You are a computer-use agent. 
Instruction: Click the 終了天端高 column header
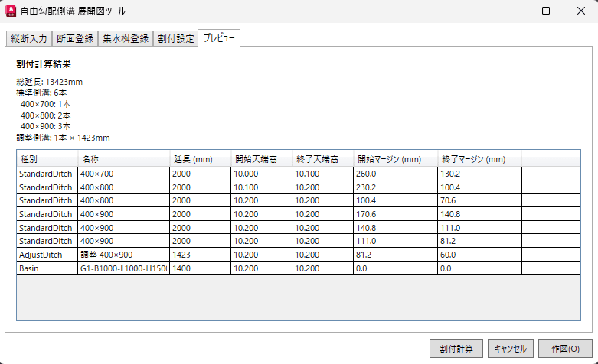pyautogui.click(x=322, y=159)
